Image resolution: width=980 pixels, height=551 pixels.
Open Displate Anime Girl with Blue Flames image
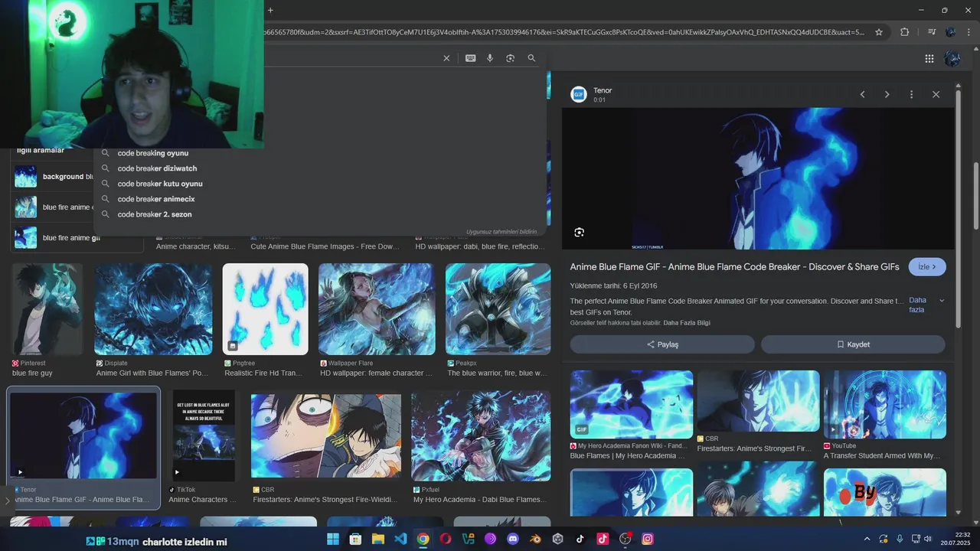click(x=153, y=309)
